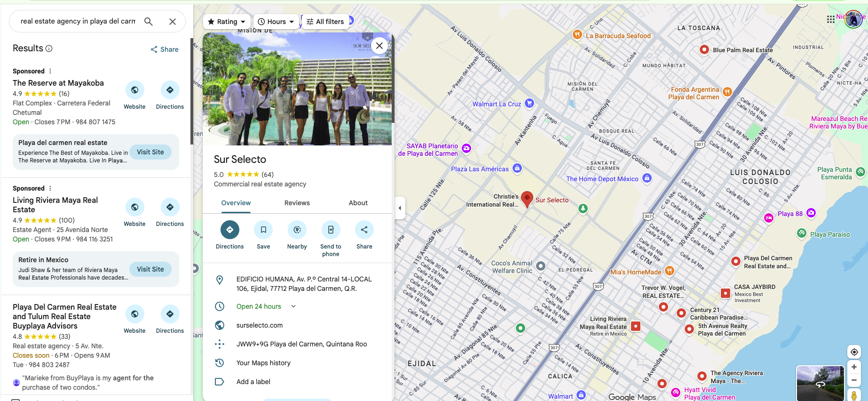Viewport: 868px width, 401px height.
Task: Select Mia's HomeMade restaurant marker
Action: [670, 271]
